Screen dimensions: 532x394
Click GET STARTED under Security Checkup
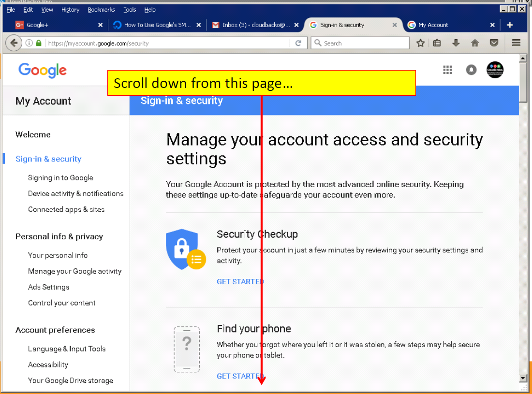click(x=240, y=282)
